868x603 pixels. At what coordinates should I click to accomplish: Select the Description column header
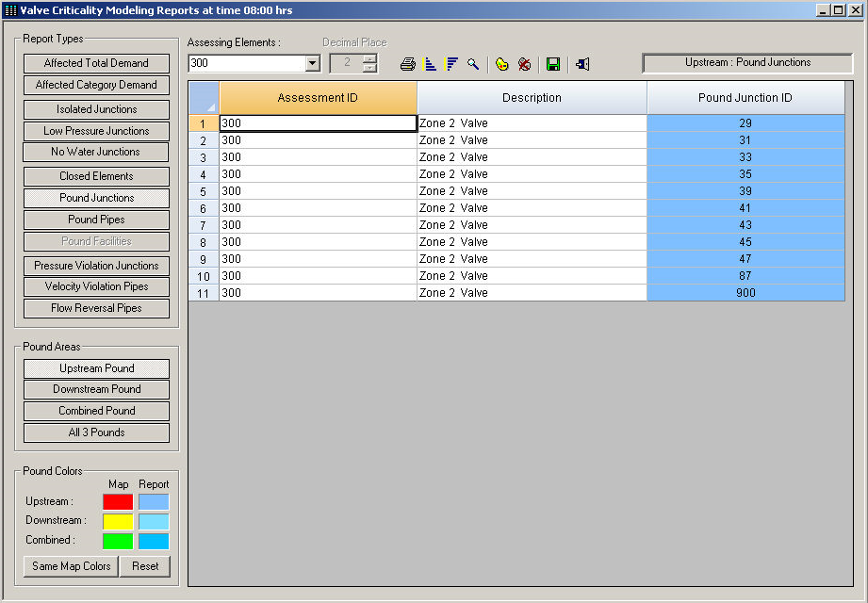point(532,98)
